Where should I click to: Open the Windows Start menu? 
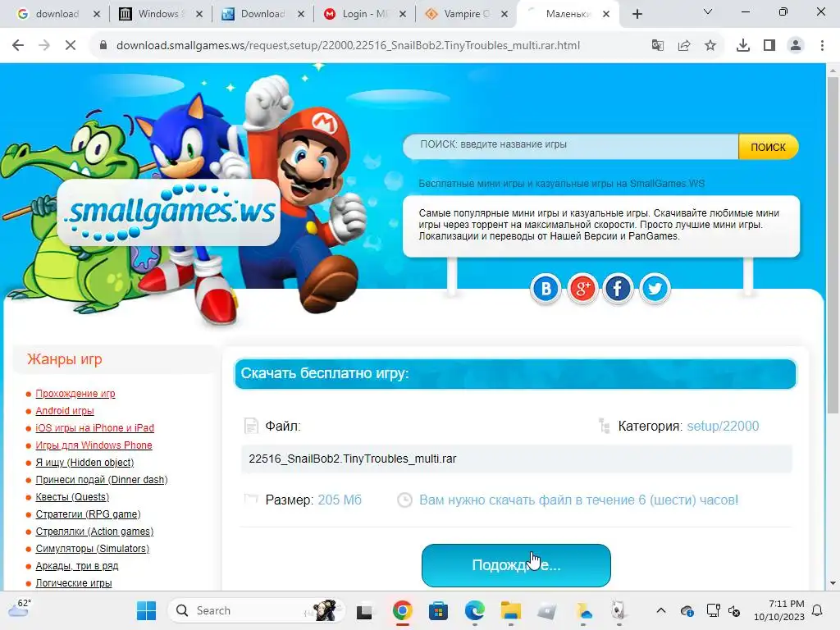coord(146,610)
